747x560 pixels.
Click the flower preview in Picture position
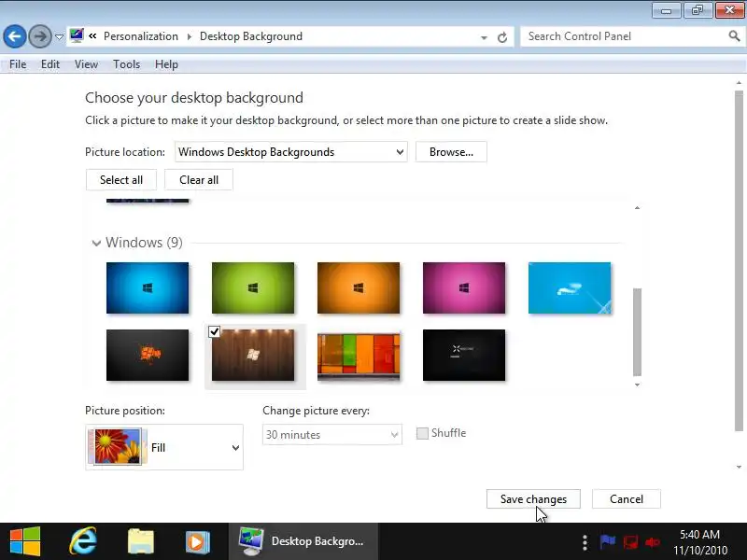tap(118, 447)
